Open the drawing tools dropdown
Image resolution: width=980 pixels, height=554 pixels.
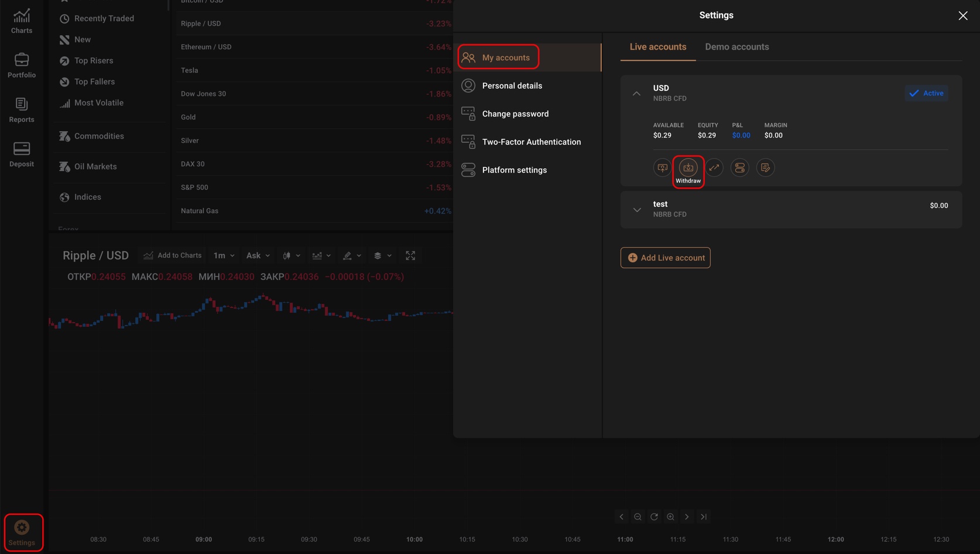(x=352, y=256)
